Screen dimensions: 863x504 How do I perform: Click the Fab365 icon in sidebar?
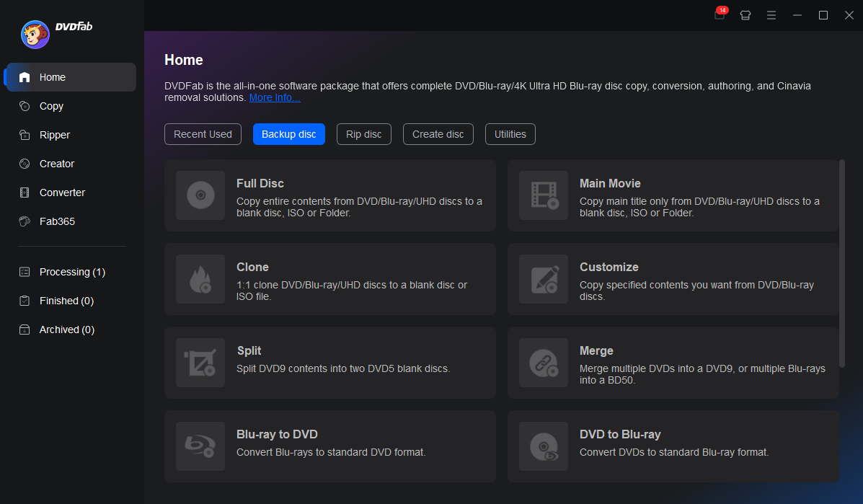(x=25, y=221)
